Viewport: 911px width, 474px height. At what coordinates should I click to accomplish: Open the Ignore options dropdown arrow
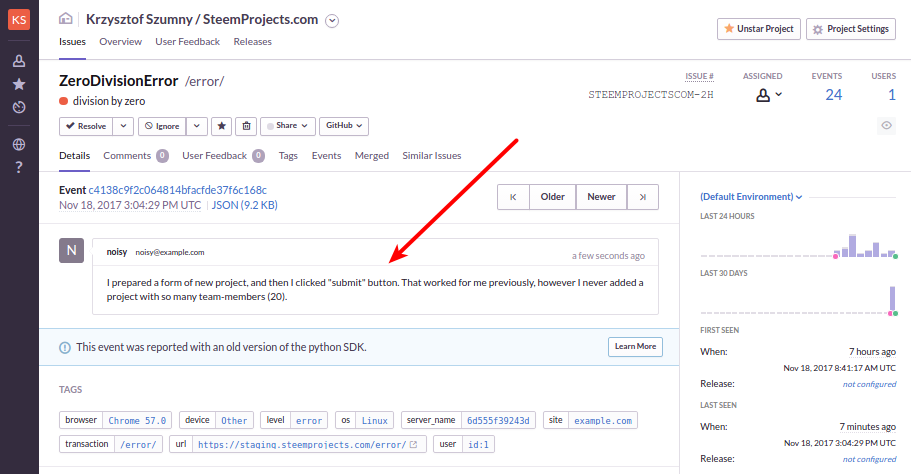coord(196,126)
